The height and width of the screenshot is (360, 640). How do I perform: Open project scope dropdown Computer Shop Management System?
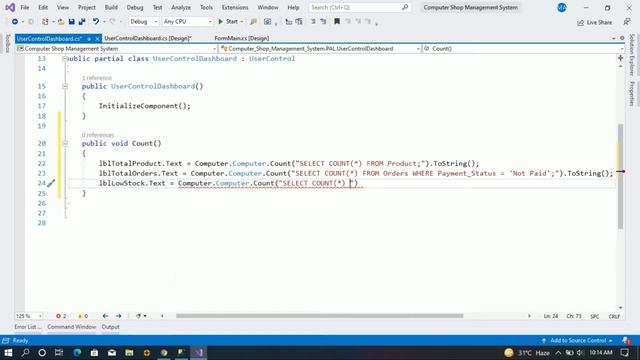pyautogui.click(x=116, y=49)
